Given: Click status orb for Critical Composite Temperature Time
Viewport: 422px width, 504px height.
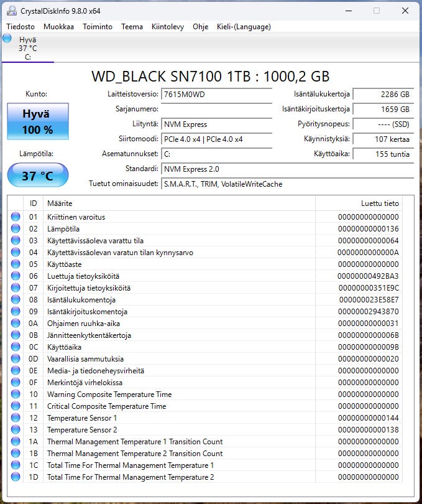Looking at the screenshot, I should pyautogui.click(x=16, y=406).
